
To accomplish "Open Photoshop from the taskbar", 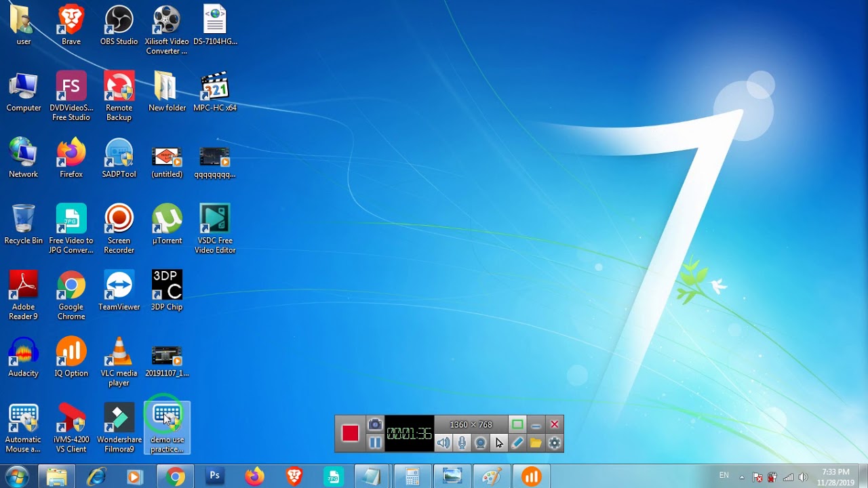I will [x=214, y=476].
